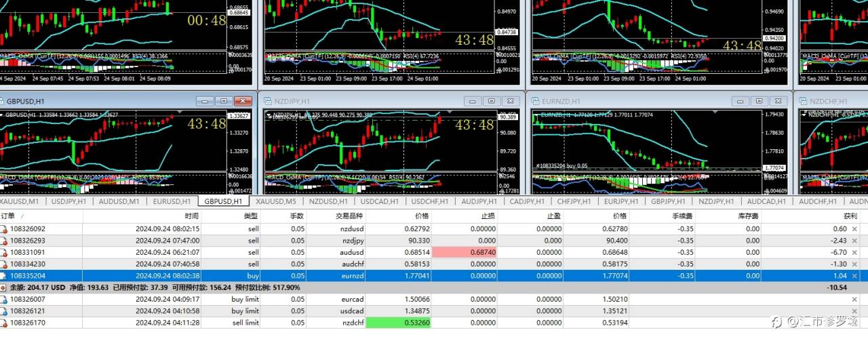Open the USDCAD,H1 chart tab
868x343 pixels.
tap(380, 201)
